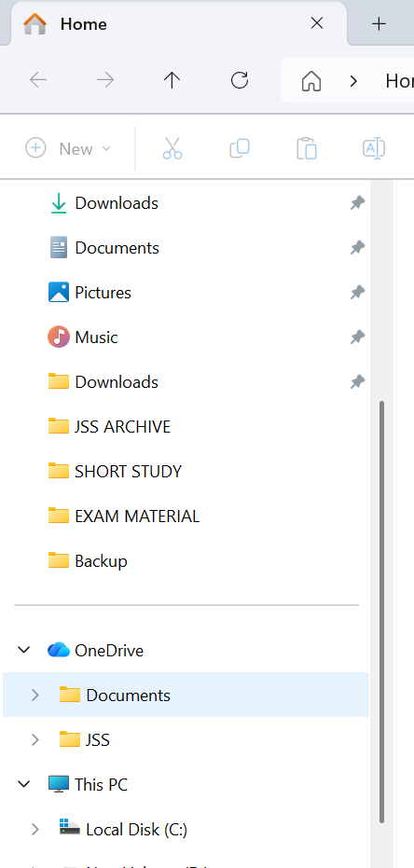Unpin the green-arrow Downloads entry via pin icon
Screen dimensions: 414x868
click(x=357, y=203)
